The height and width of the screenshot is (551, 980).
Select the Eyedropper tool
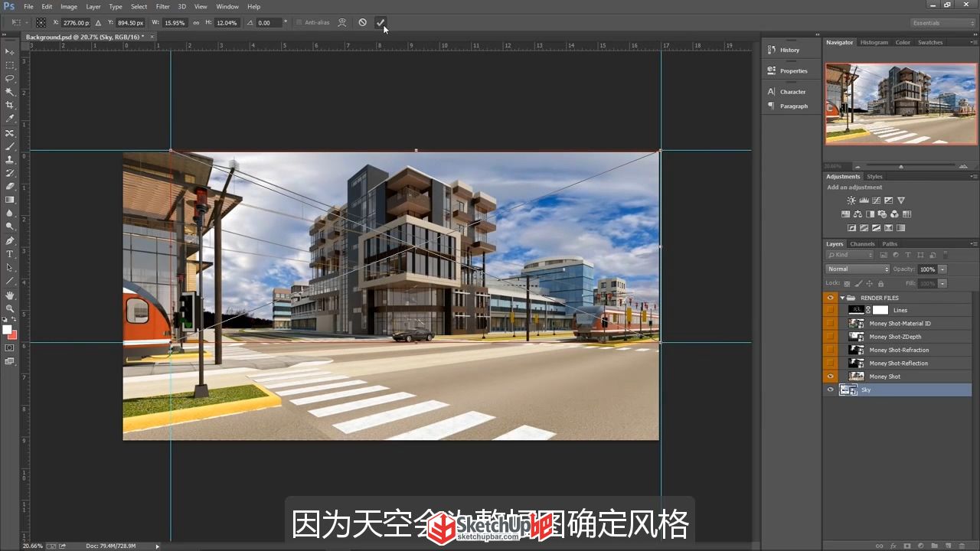10,119
